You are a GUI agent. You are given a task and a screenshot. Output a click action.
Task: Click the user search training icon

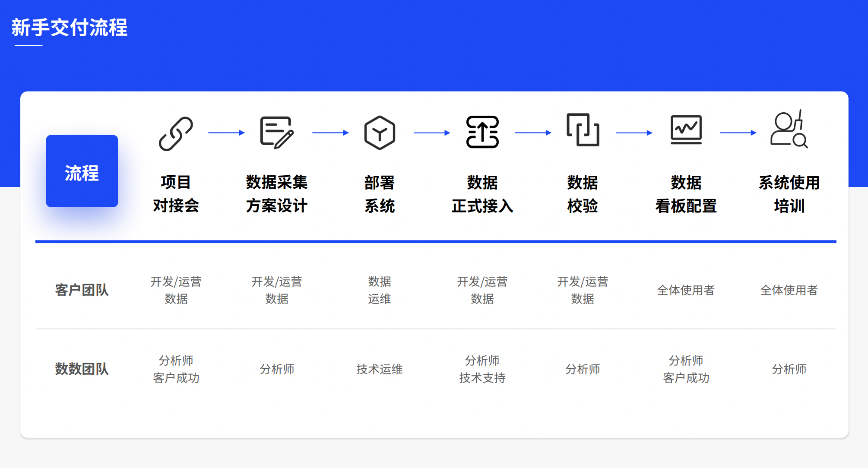(789, 129)
